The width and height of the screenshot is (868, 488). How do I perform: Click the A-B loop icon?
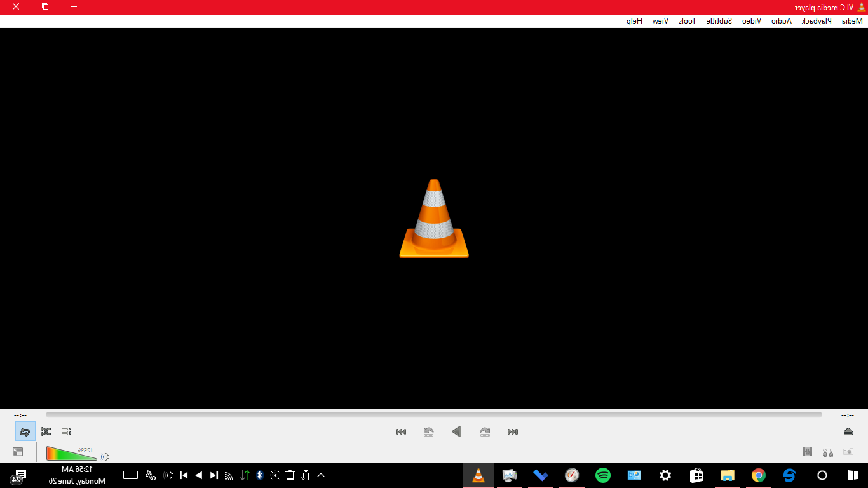(827, 452)
